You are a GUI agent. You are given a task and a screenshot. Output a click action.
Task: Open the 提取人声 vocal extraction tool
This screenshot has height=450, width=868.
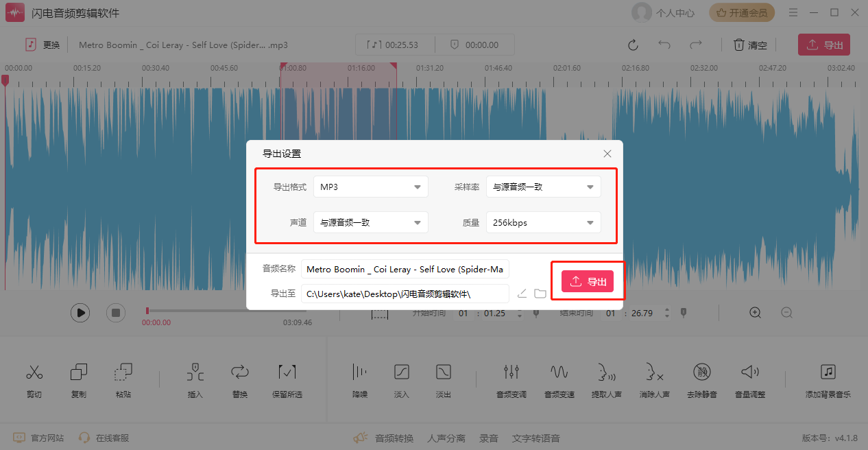pyautogui.click(x=607, y=381)
